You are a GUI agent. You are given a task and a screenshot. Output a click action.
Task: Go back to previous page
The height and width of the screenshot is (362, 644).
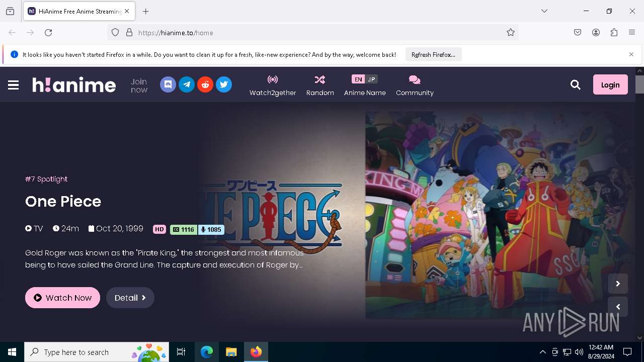pyautogui.click(x=12, y=33)
